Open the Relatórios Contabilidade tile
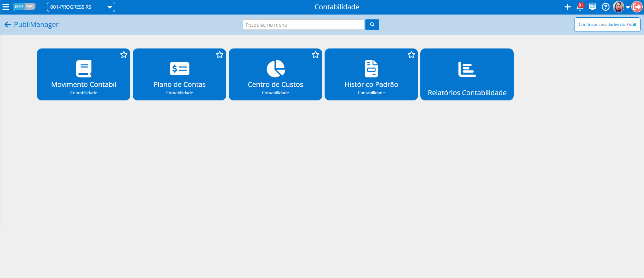 [x=467, y=74]
